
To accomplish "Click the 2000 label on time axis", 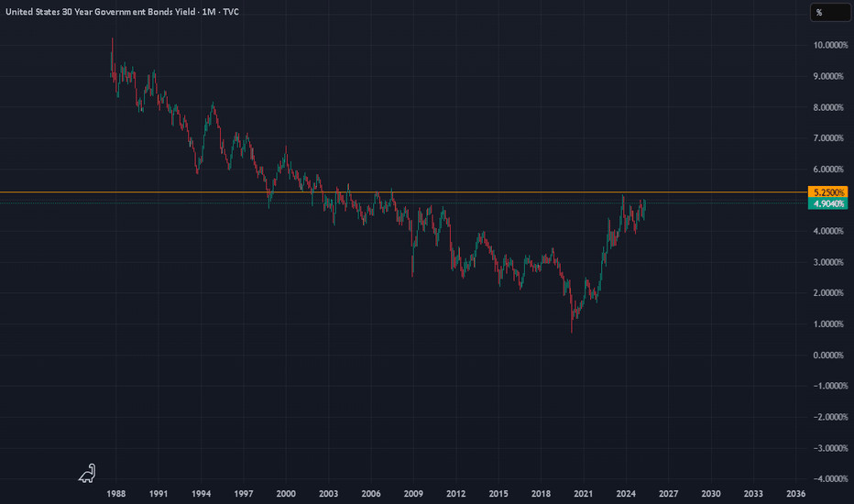I will point(286,493).
